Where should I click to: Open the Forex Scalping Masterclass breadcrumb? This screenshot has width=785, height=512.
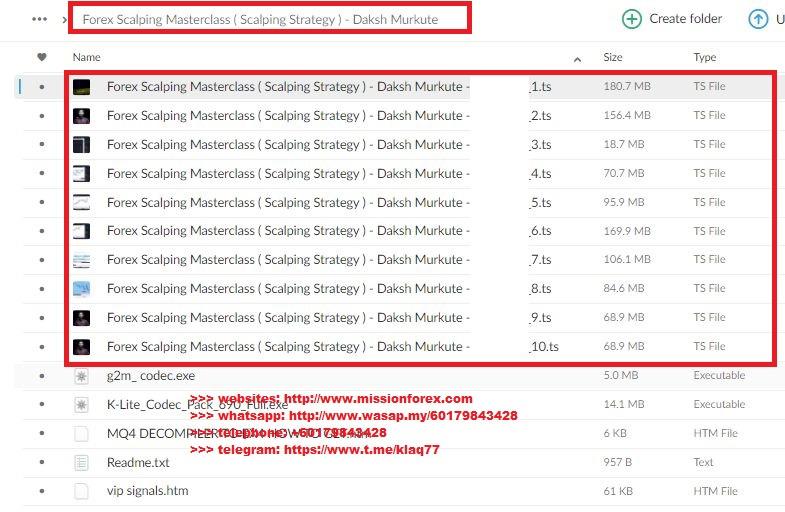point(260,19)
